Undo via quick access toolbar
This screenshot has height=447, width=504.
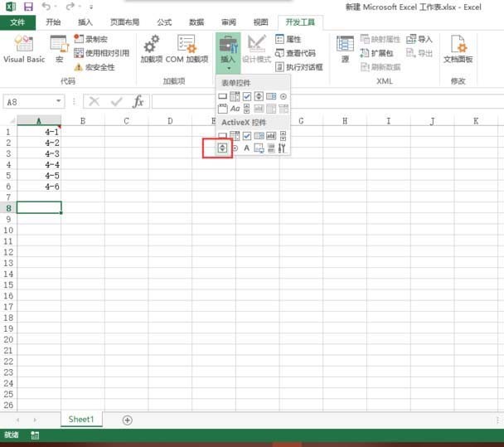click(46, 7)
